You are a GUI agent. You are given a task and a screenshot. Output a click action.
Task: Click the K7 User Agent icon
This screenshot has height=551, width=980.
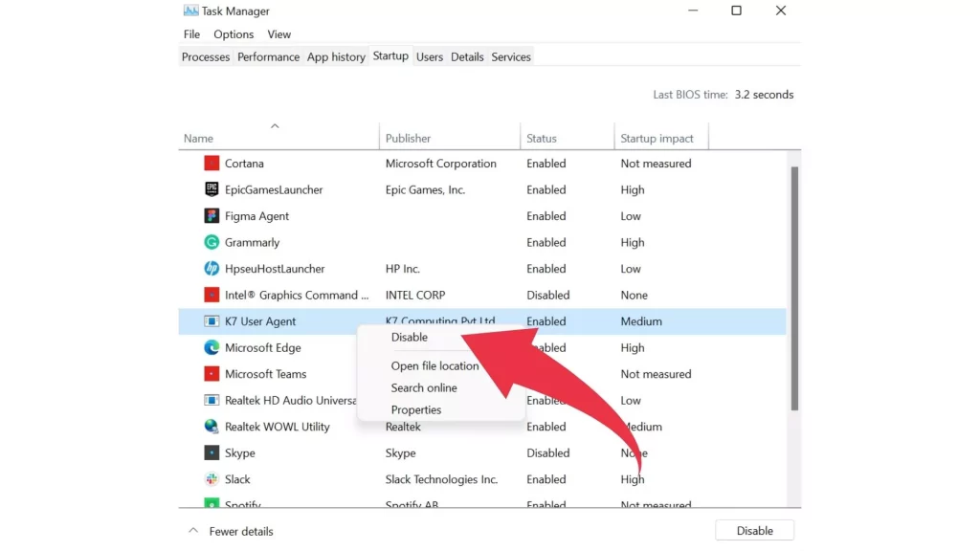212,321
